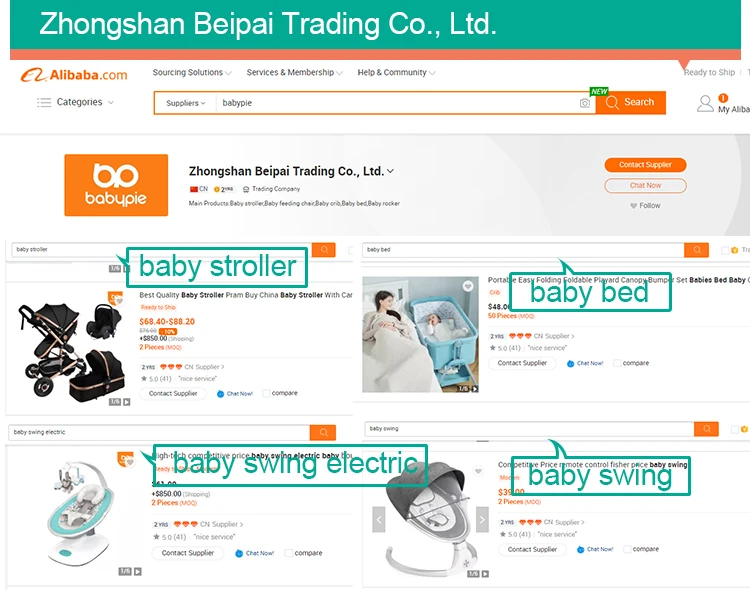The height and width of the screenshot is (603, 750).
Task: Click orange search icon beside baby bed field
Action: click(696, 250)
